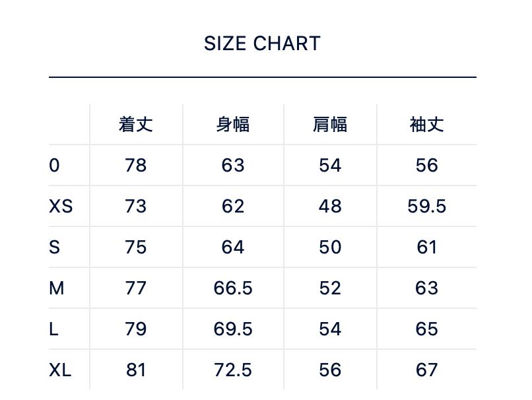
Task: Select the 着丈 column header
Action: (x=136, y=125)
